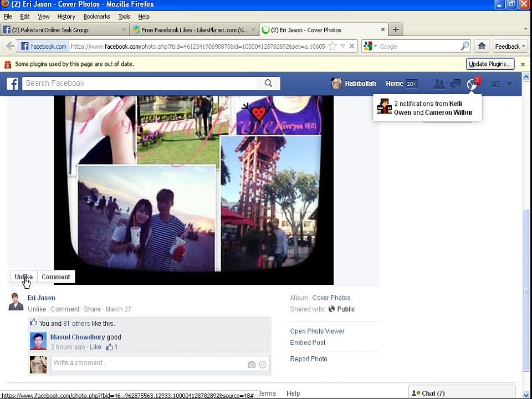This screenshot has height=399, width=532.
Task: Open the File menu
Action: tap(8, 17)
